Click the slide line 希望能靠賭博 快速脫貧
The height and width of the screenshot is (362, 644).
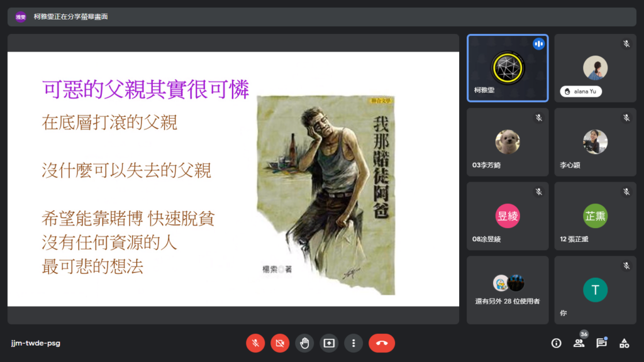click(x=128, y=218)
